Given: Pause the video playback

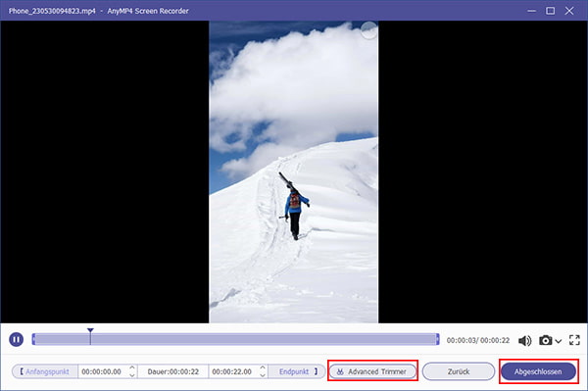Looking at the screenshot, I should point(16,339).
